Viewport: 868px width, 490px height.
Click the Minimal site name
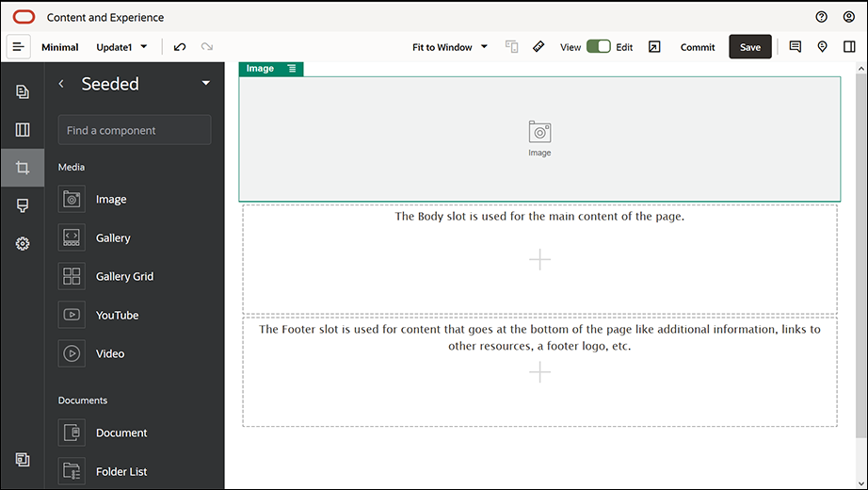pos(60,47)
